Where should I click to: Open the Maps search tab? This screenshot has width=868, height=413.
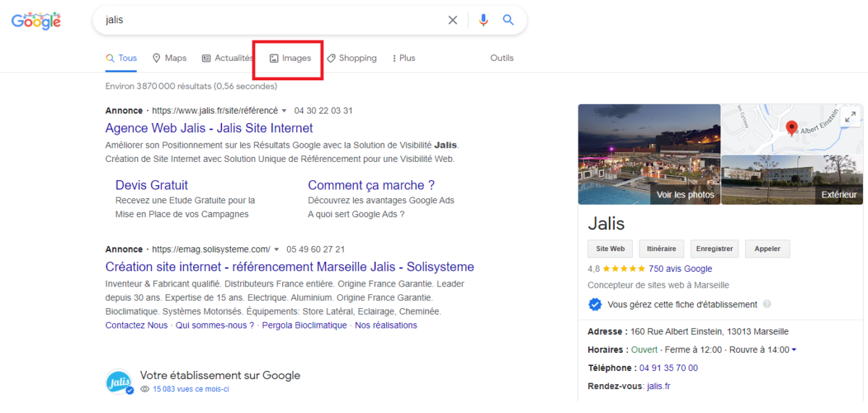[169, 58]
